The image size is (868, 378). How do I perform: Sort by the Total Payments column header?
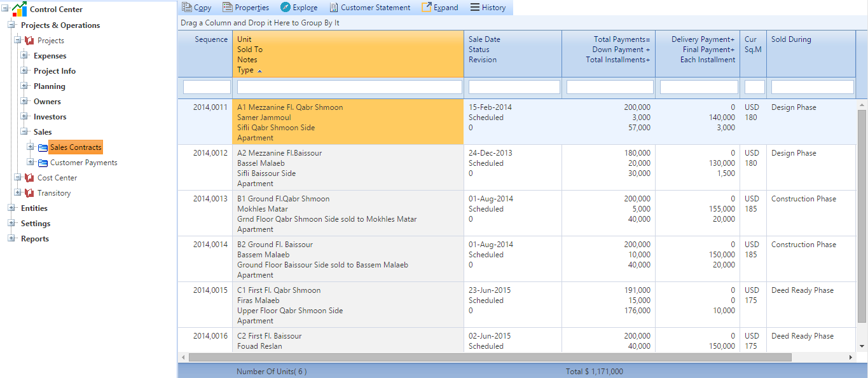point(609,54)
